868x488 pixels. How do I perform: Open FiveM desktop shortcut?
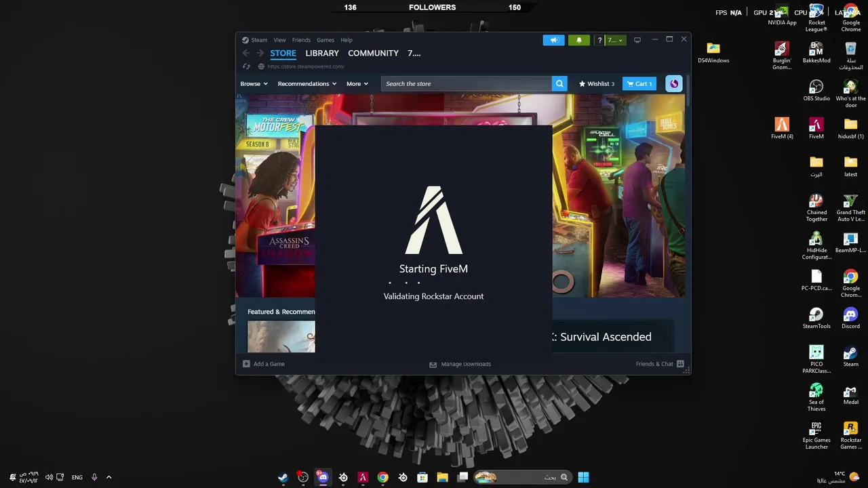point(816,129)
